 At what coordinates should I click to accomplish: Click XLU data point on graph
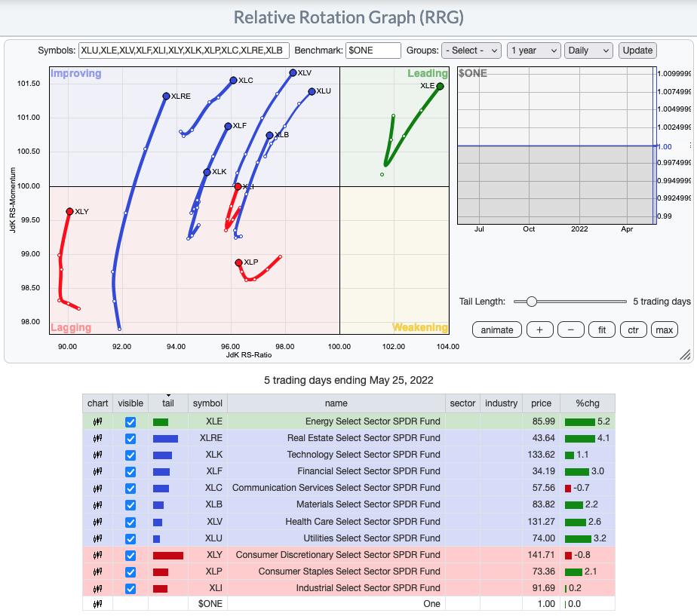tap(312, 91)
